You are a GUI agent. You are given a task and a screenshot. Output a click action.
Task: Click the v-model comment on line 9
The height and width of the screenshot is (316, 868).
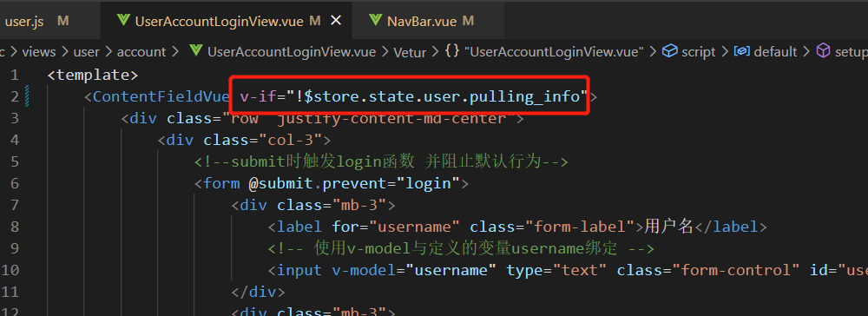pos(462,248)
